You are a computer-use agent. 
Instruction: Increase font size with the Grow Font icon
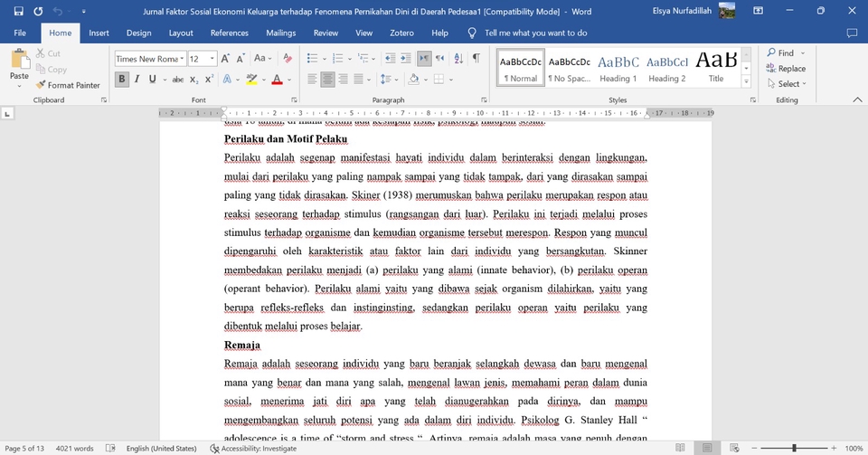click(225, 58)
